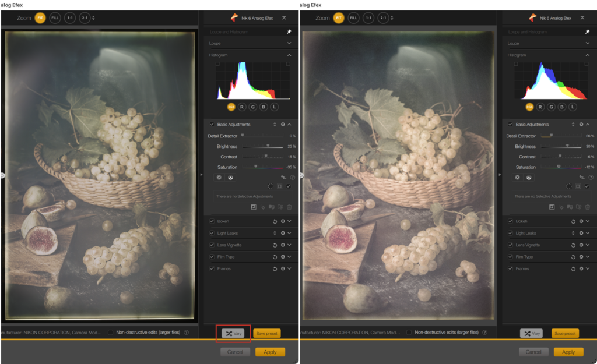Viewport: 597px width, 364px height.
Task: Remove the Film Type filter in left window
Action: (x=283, y=257)
